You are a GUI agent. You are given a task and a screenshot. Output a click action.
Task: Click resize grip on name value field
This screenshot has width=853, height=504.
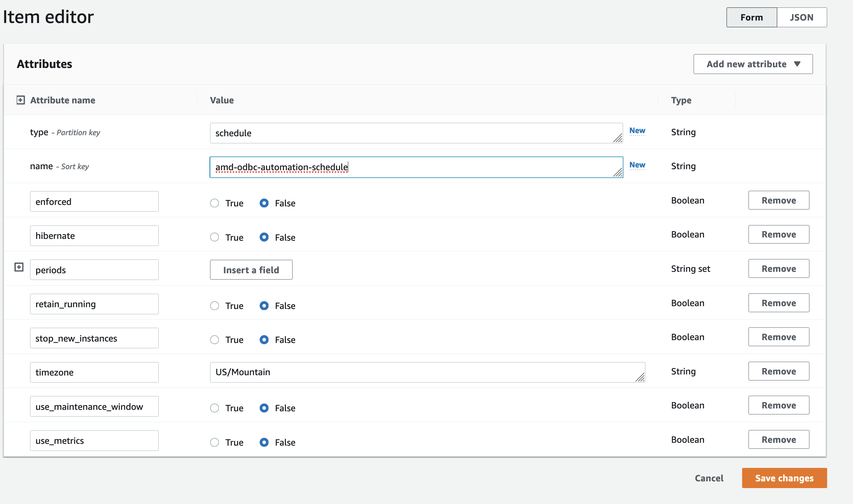[618, 172]
